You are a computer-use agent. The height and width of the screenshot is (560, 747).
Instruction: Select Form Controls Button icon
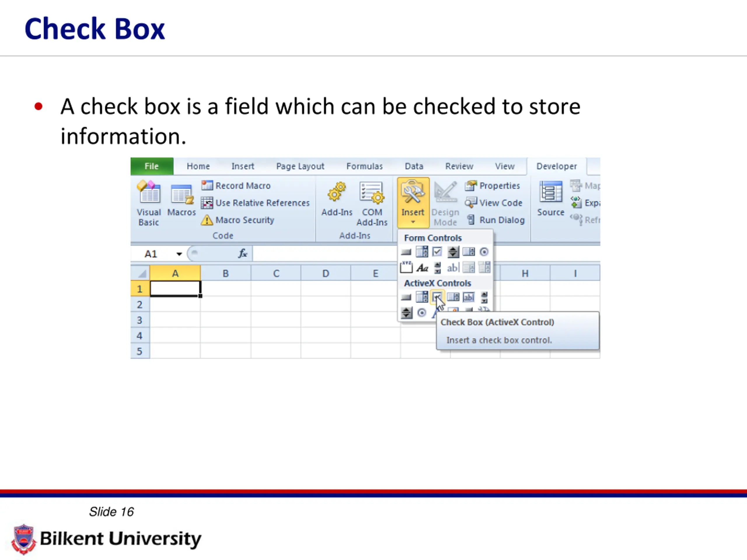(x=406, y=252)
